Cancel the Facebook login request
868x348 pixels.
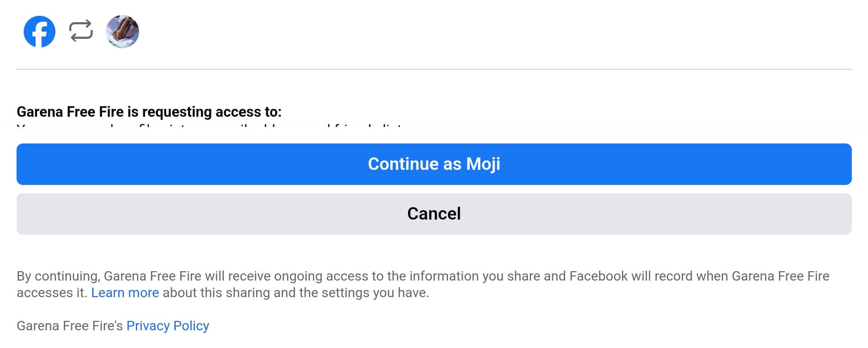coord(434,214)
